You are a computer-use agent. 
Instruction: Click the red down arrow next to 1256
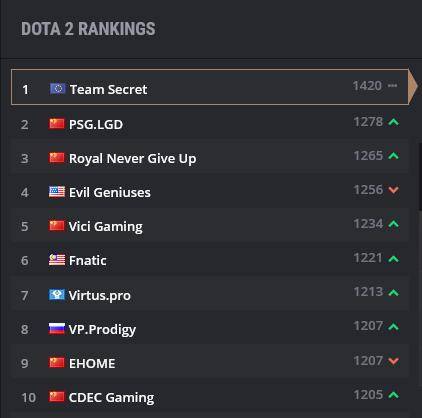pyautogui.click(x=394, y=190)
